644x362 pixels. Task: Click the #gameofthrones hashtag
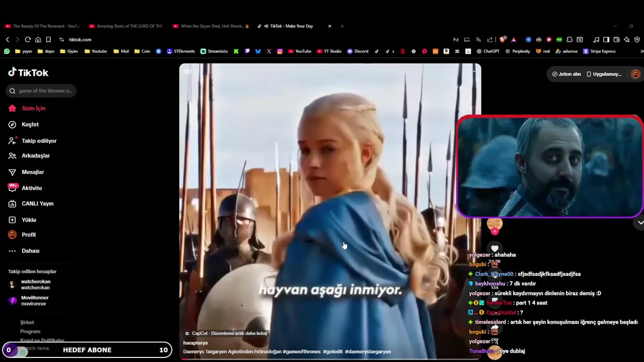click(x=301, y=351)
